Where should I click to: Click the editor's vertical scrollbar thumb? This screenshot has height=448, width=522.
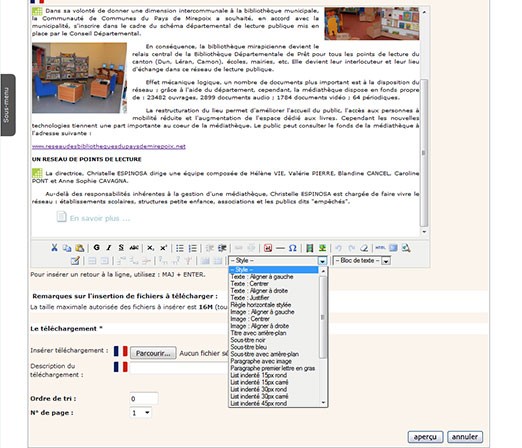tap(424, 153)
